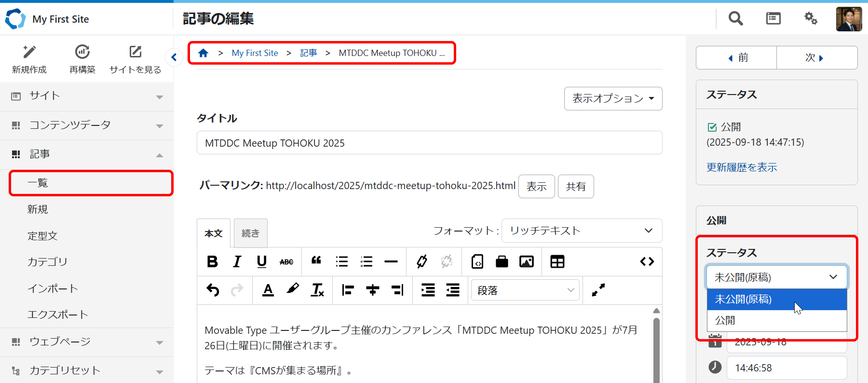Open the search icon in header

point(735,19)
